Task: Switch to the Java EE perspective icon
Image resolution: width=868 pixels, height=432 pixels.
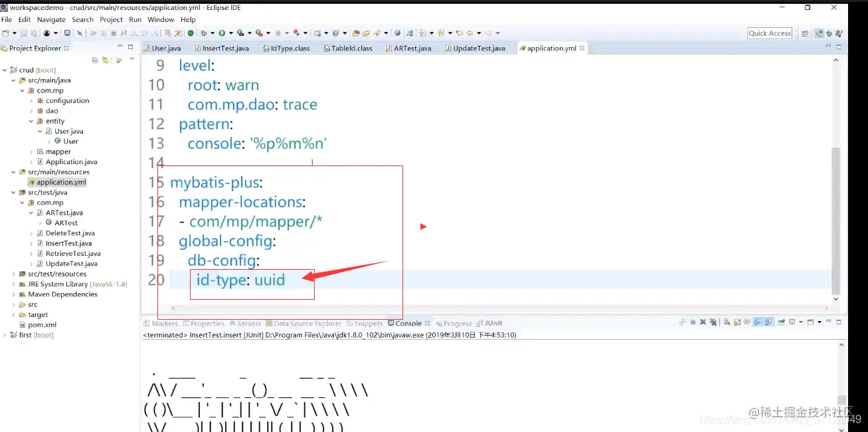Action: (x=819, y=33)
